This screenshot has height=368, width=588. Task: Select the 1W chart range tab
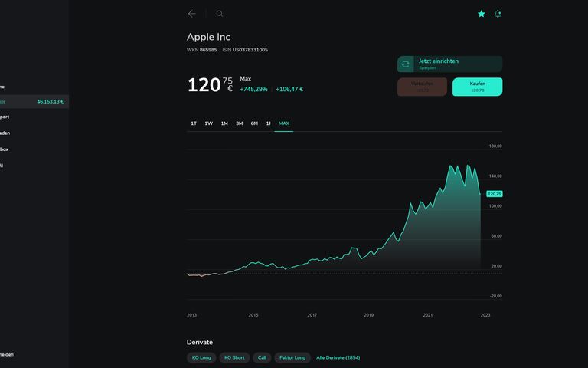coord(209,123)
